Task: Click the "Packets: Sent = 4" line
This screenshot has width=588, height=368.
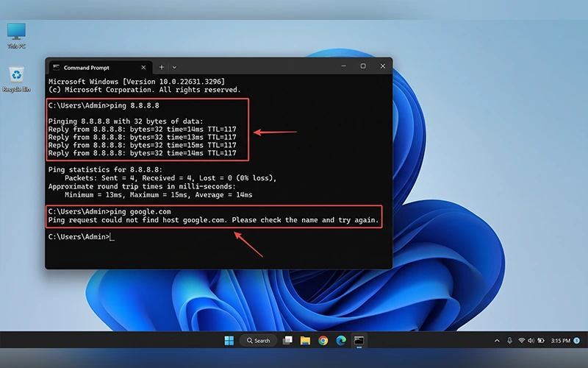Action: (171, 178)
